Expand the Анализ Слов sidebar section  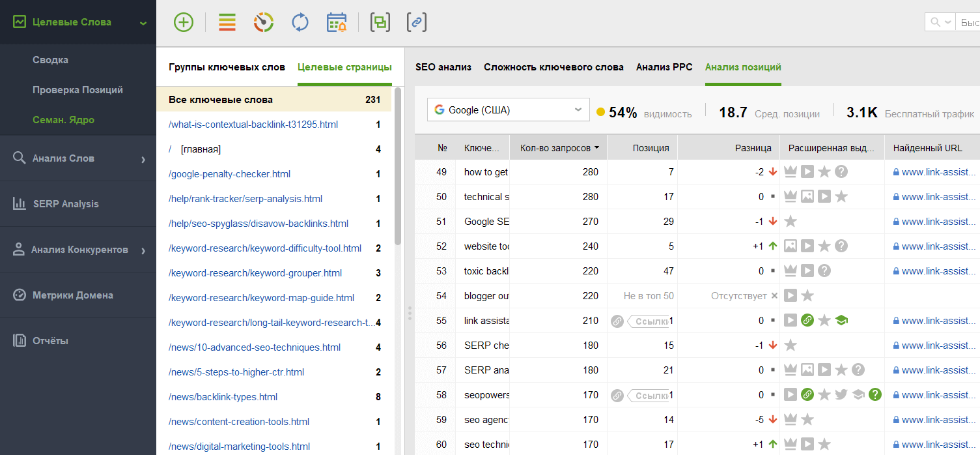[x=143, y=159]
